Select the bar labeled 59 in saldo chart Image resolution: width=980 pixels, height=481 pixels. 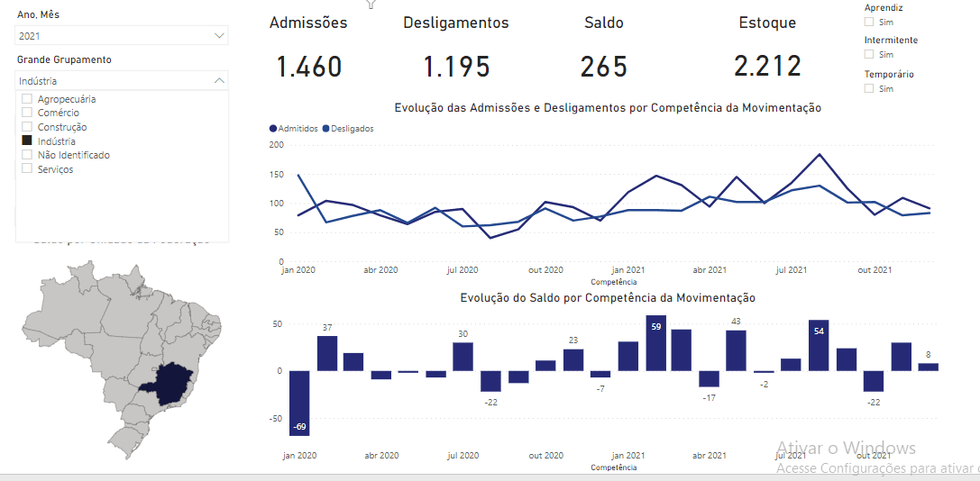655,343
